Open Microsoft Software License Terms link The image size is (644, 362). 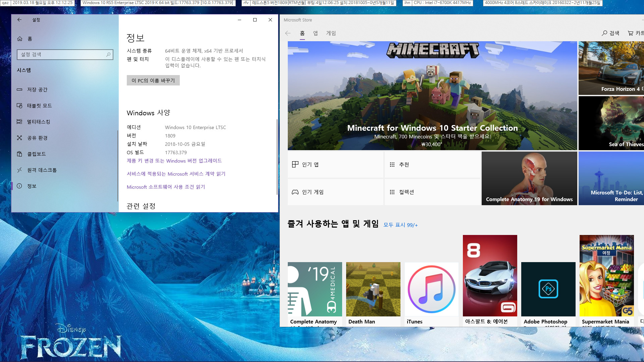[x=166, y=187]
